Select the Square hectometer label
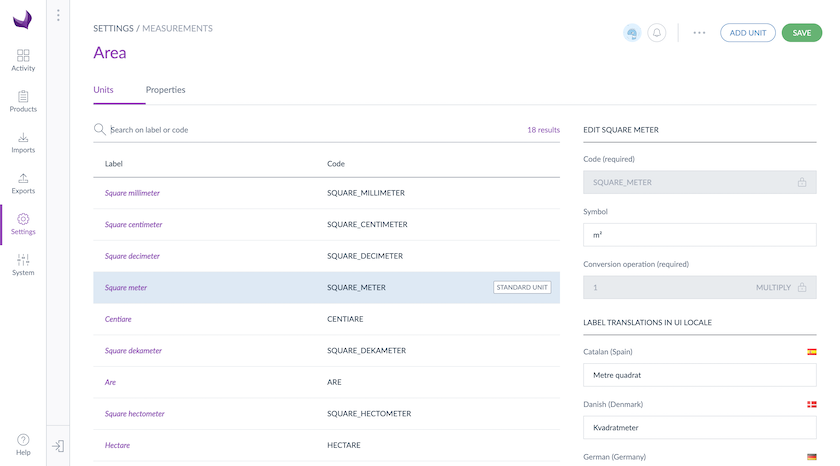840x466 pixels. tap(134, 414)
